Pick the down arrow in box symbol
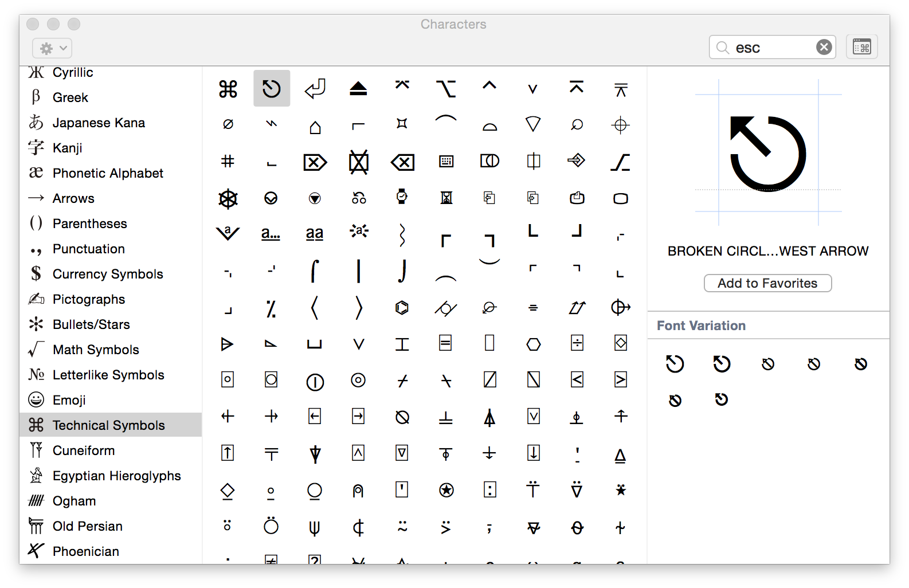 (534, 453)
